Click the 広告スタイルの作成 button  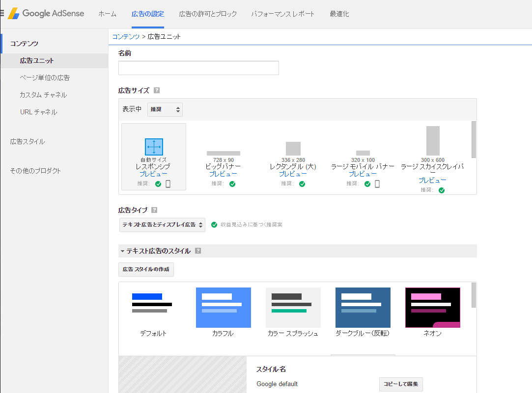click(146, 269)
